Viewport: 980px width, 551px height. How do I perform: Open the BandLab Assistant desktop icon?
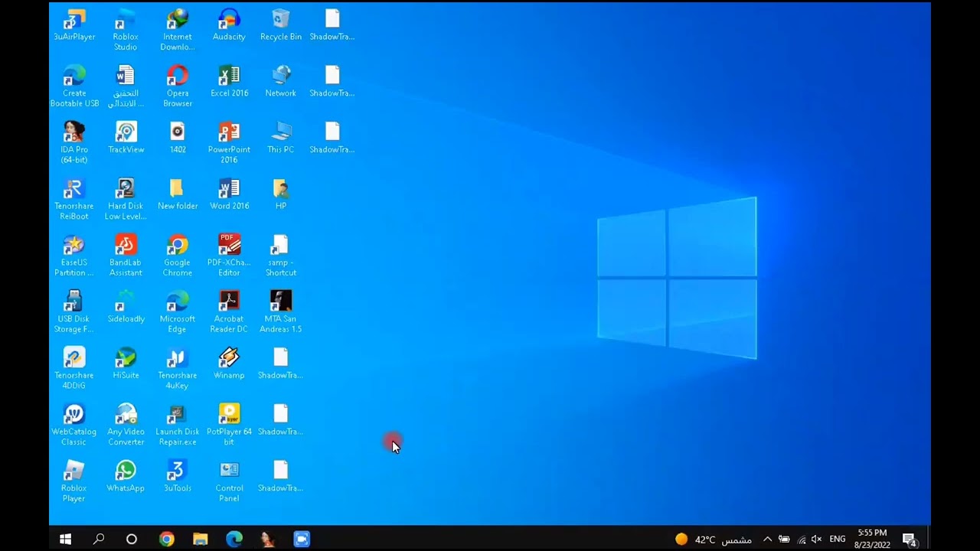click(126, 256)
